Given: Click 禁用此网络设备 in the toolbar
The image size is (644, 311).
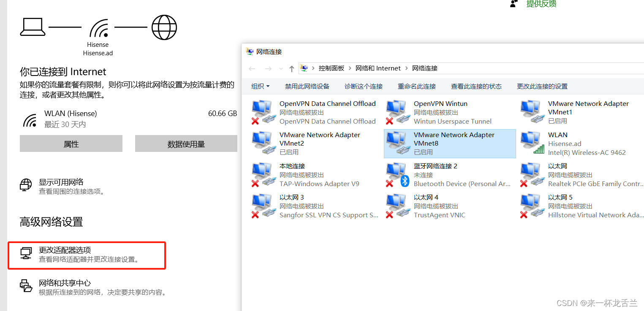Looking at the screenshot, I should (307, 86).
